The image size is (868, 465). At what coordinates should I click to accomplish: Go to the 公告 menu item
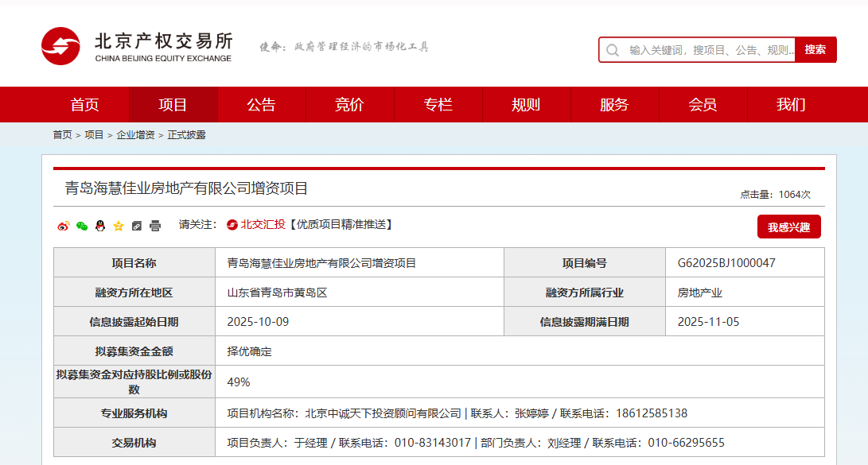(261, 105)
